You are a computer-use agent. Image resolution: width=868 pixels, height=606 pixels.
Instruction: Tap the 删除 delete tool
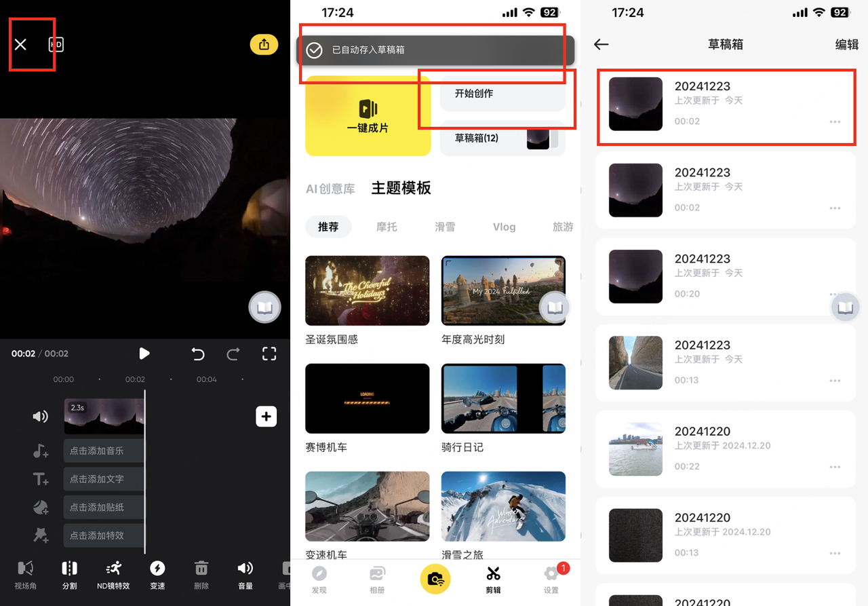tap(201, 574)
